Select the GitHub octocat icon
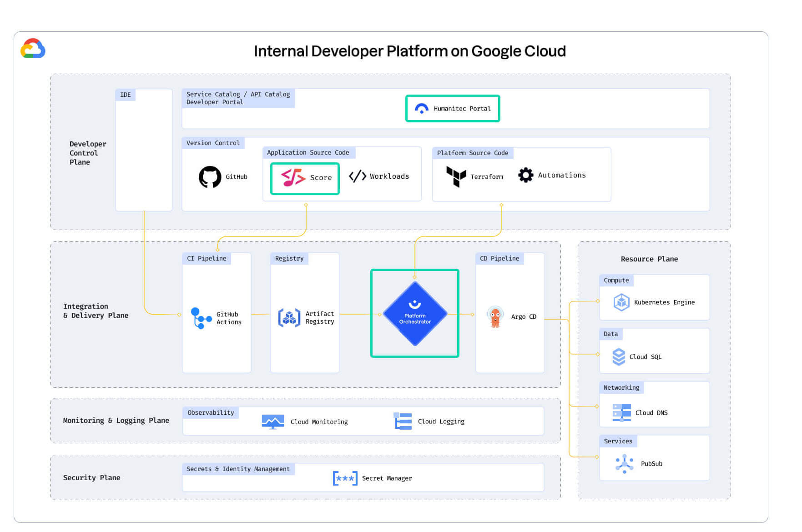This screenshot has height=532, width=802. point(210,176)
